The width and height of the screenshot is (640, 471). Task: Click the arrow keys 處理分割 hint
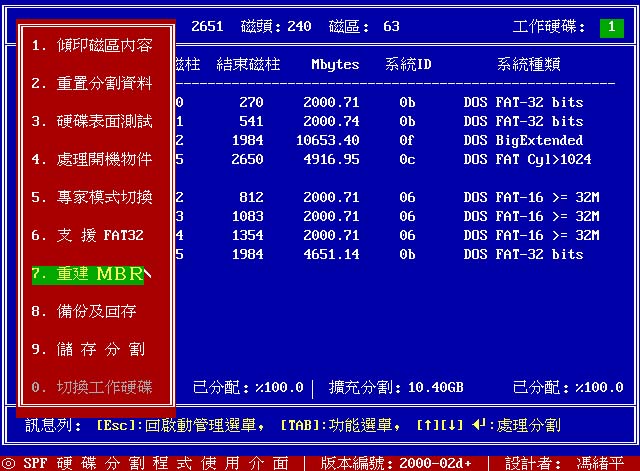pos(489,425)
